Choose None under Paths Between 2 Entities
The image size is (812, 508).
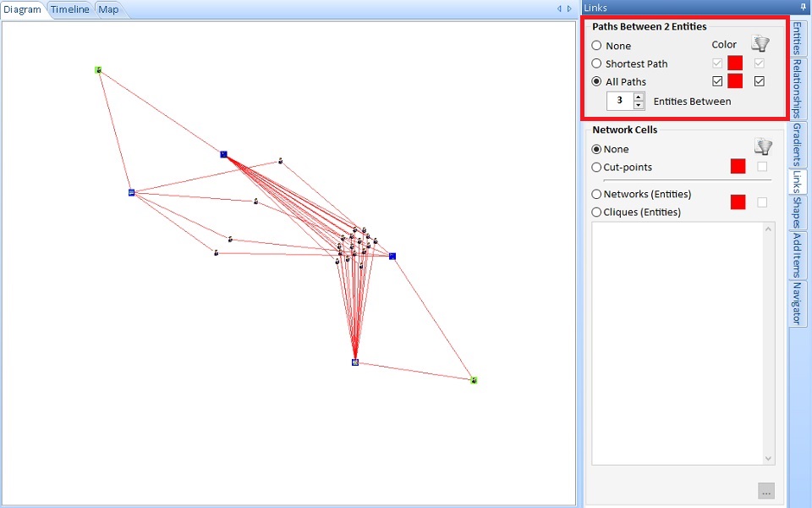tap(597, 46)
